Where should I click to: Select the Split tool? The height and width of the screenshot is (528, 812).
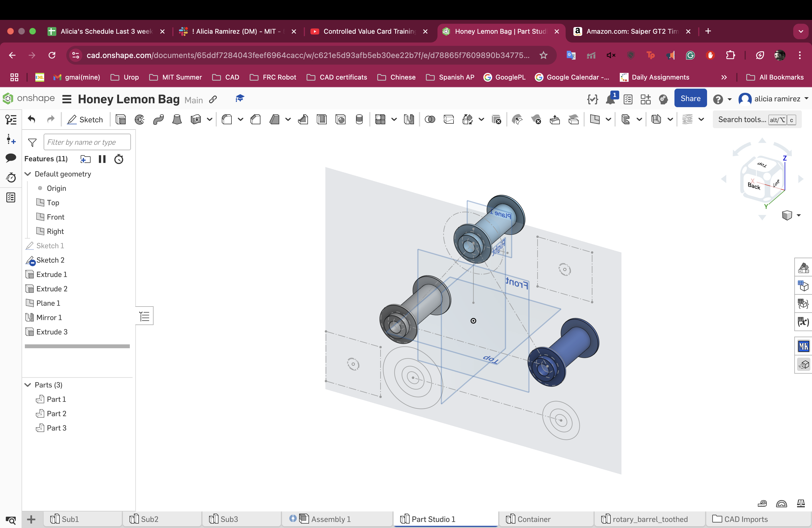pos(449,119)
